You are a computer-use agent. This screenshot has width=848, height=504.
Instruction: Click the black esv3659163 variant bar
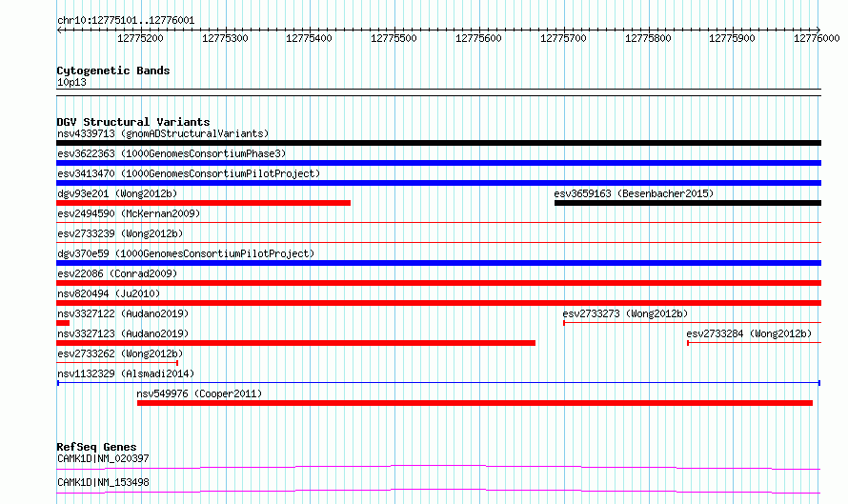(x=688, y=203)
